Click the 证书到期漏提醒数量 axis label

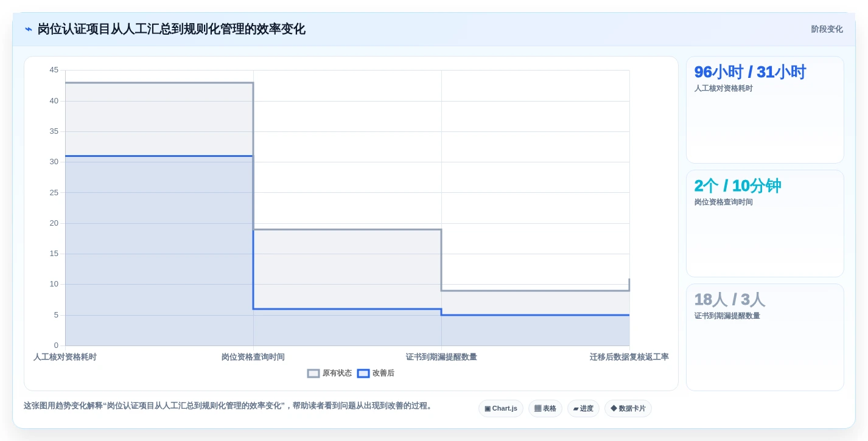point(441,357)
